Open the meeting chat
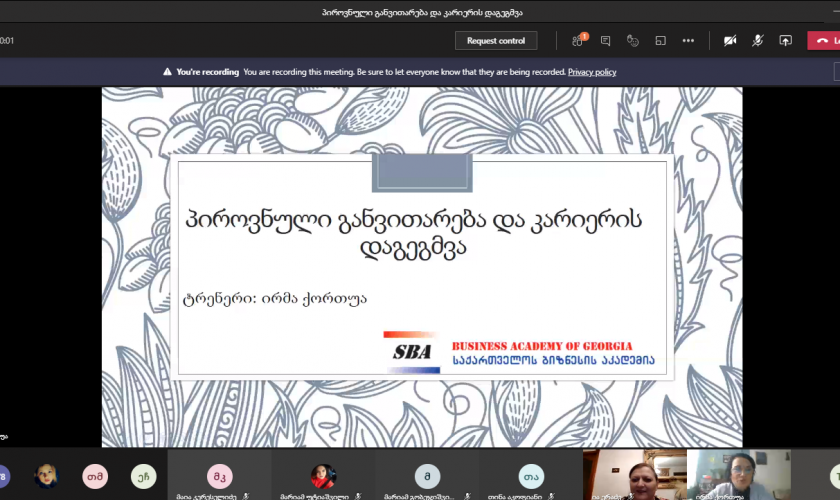The image size is (840, 500). tap(605, 41)
